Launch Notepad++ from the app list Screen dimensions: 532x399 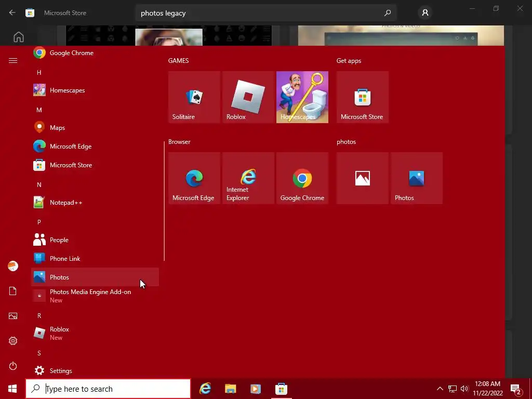click(95, 203)
